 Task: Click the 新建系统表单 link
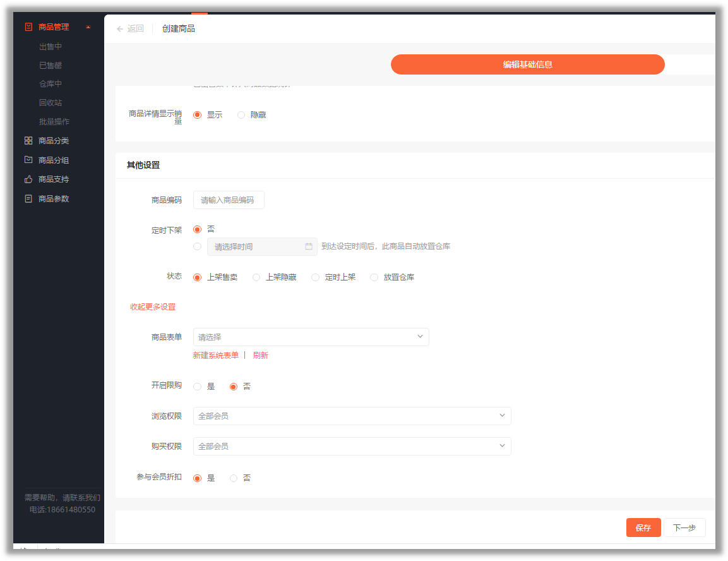(x=216, y=355)
